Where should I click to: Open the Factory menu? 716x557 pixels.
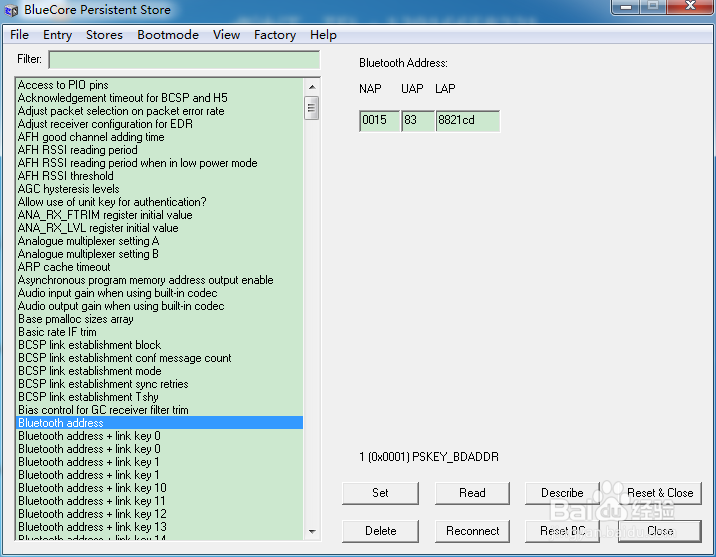coord(275,35)
